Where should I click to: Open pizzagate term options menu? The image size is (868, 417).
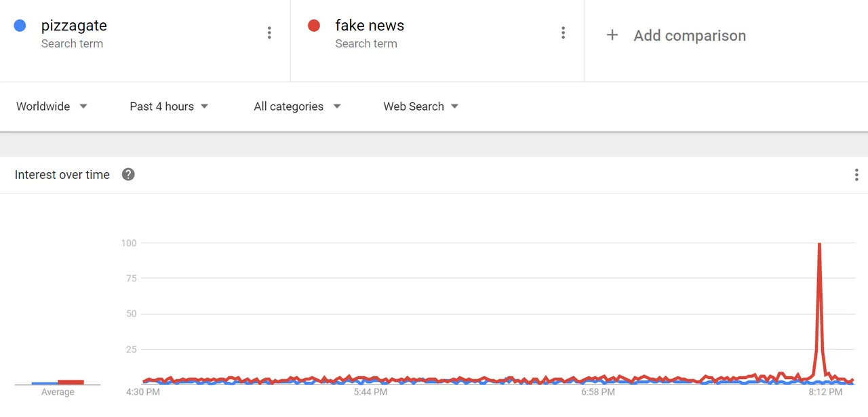[269, 33]
